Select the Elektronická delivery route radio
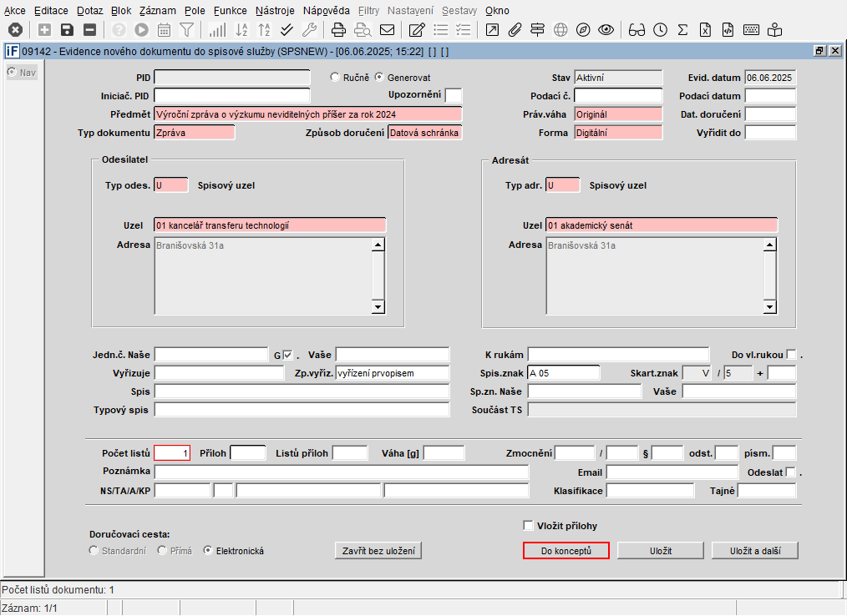The width and height of the screenshot is (847, 616). click(207, 550)
